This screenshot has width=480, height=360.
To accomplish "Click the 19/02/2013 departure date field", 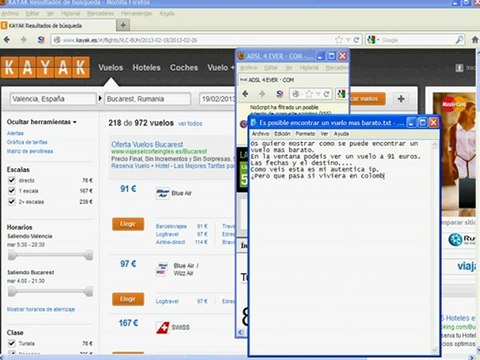I will (218, 99).
